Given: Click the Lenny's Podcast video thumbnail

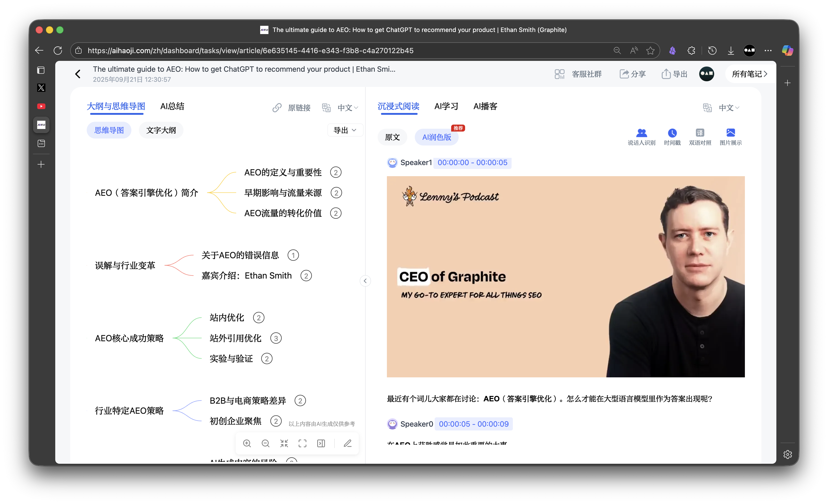Looking at the screenshot, I should (565, 276).
